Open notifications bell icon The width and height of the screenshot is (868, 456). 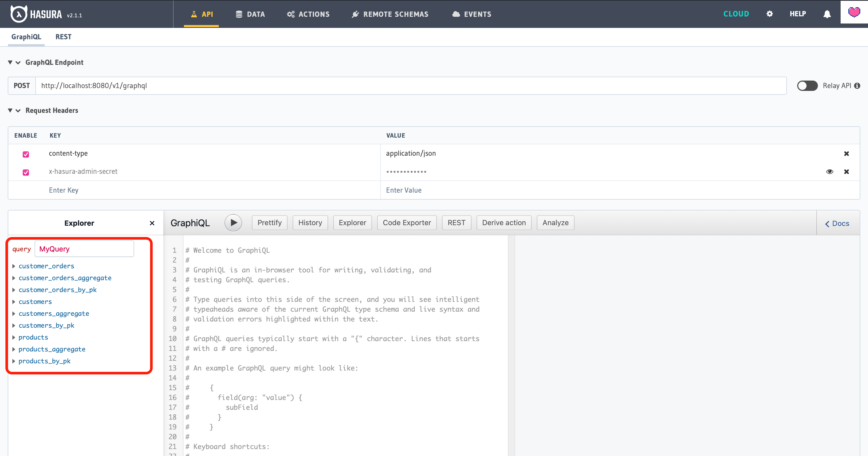tap(827, 14)
